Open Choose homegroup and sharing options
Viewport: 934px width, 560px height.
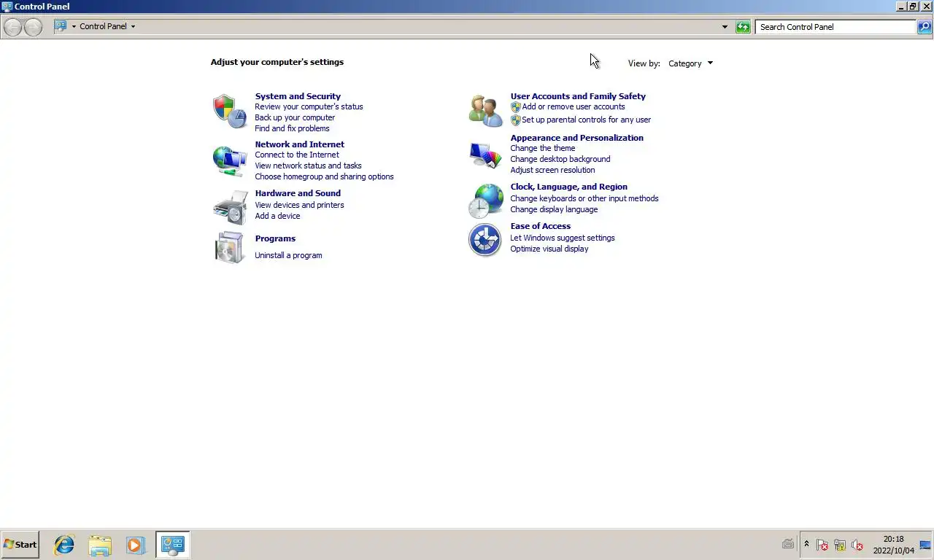tap(324, 176)
